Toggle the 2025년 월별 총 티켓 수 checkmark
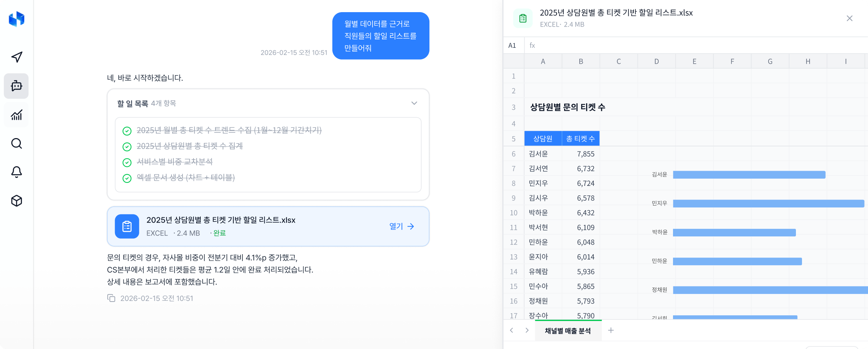Image resolution: width=868 pixels, height=349 pixels. click(x=127, y=131)
